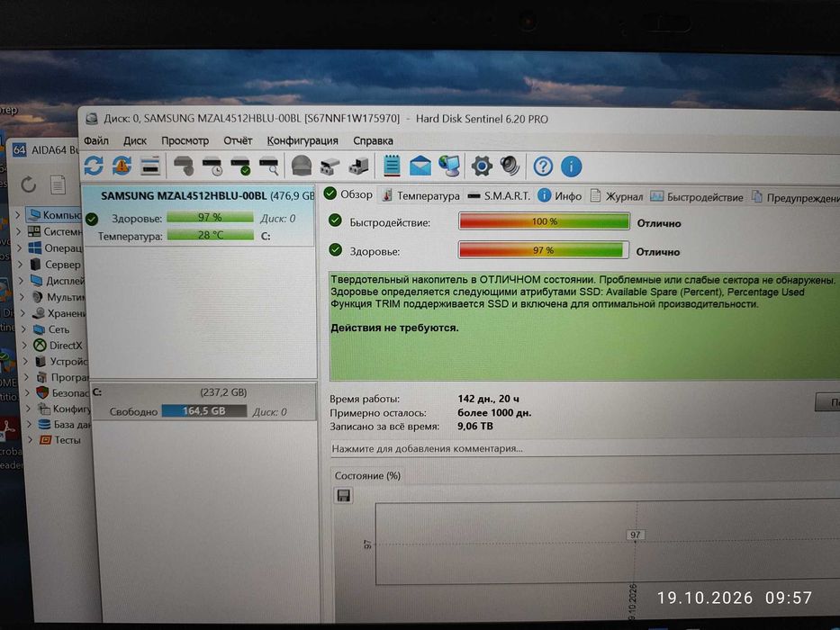Select the Состояние (%) chart tab
Screen dimensions: 840x630
pos(367,476)
